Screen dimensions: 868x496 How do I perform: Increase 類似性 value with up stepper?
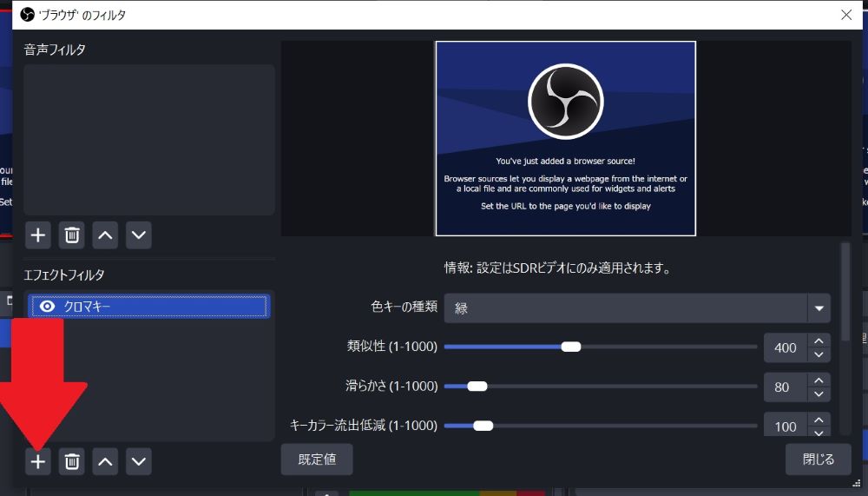(819, 341)
